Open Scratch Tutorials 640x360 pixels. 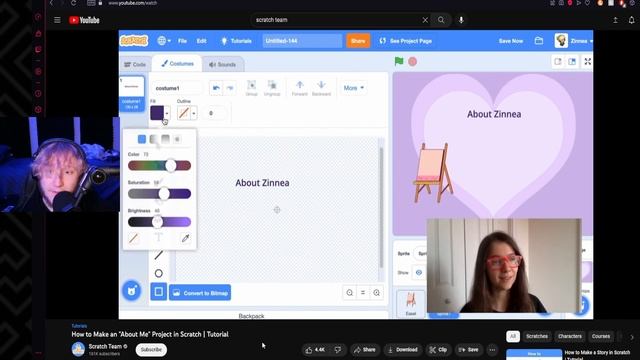[x=236, y=41]
